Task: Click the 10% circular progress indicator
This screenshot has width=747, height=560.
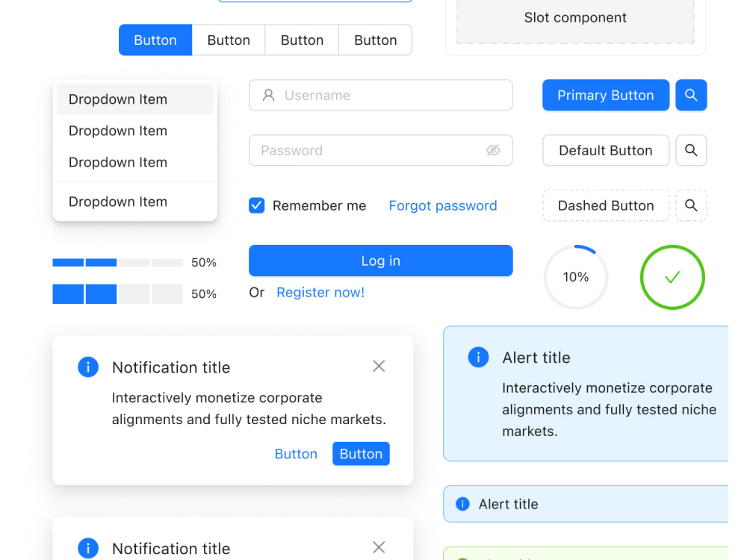Action: pos(576,277)
